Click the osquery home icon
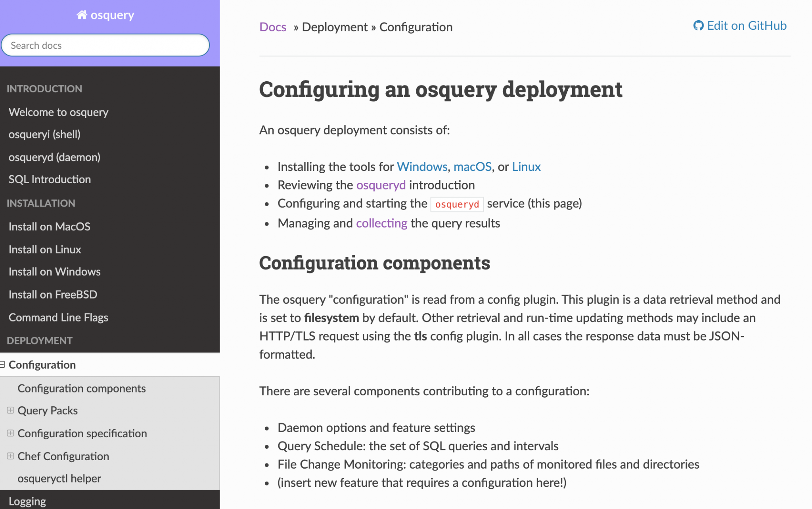Image resolution: width=812 pixels, height=509 pixels. point(82,15)
